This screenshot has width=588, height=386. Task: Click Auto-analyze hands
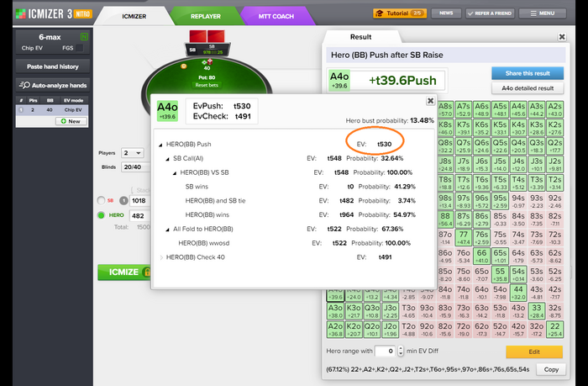52,85
